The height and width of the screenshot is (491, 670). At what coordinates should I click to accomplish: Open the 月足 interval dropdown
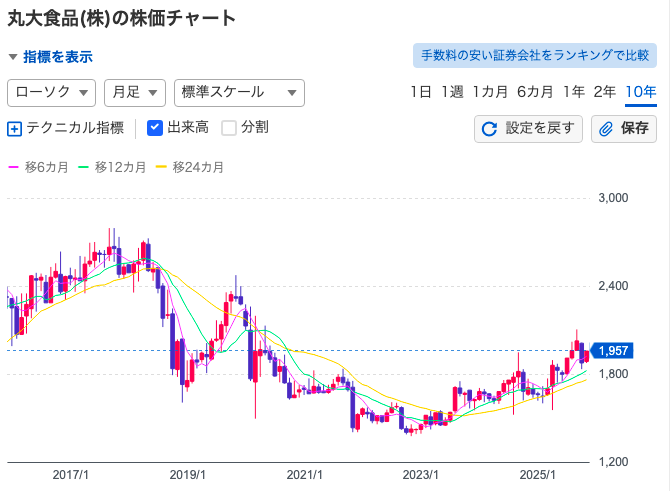(x=134, y=92)
